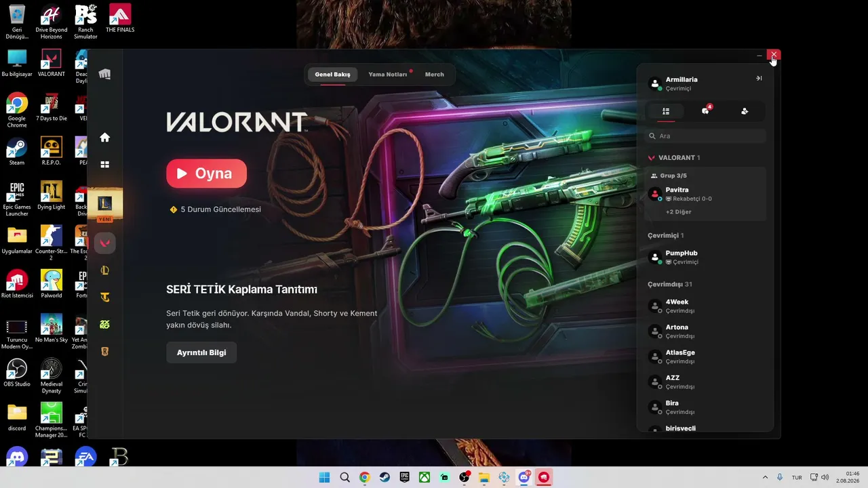Open Discord from the taskbar
Image resolution: width=868 pixels, height=488 pixels.
pos(524,477)
